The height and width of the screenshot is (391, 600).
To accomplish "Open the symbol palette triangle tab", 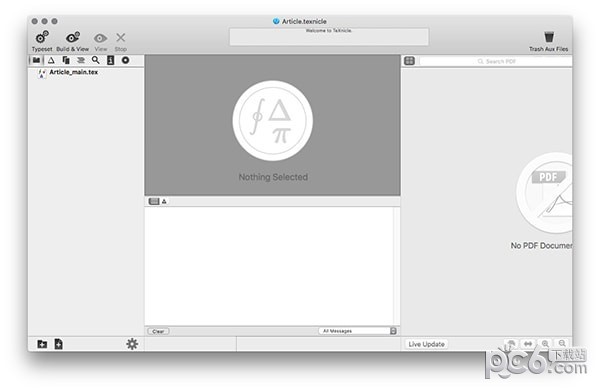I will pos(51,60).
